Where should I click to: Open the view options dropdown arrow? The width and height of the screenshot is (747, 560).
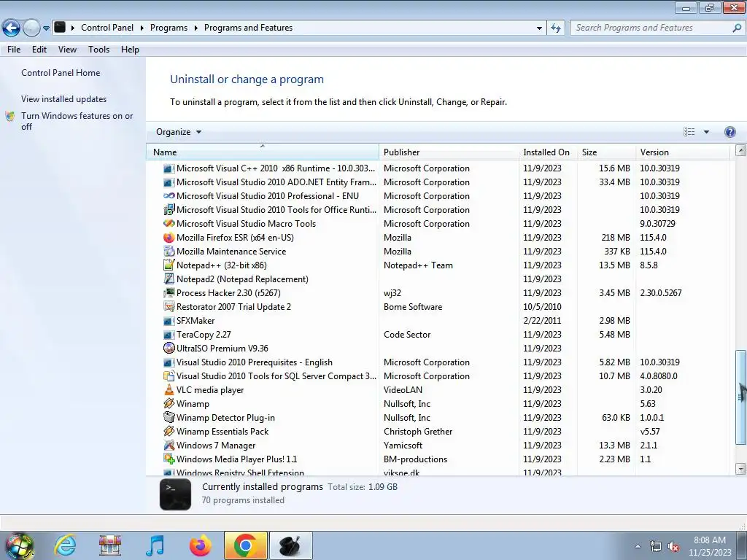coord(706,132)
